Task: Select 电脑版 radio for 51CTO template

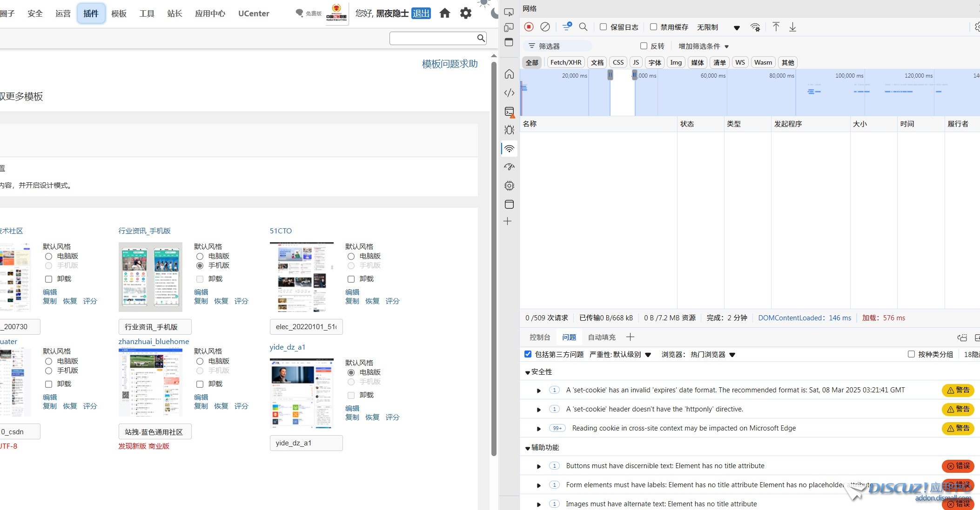Action: (x=351, y=256)
